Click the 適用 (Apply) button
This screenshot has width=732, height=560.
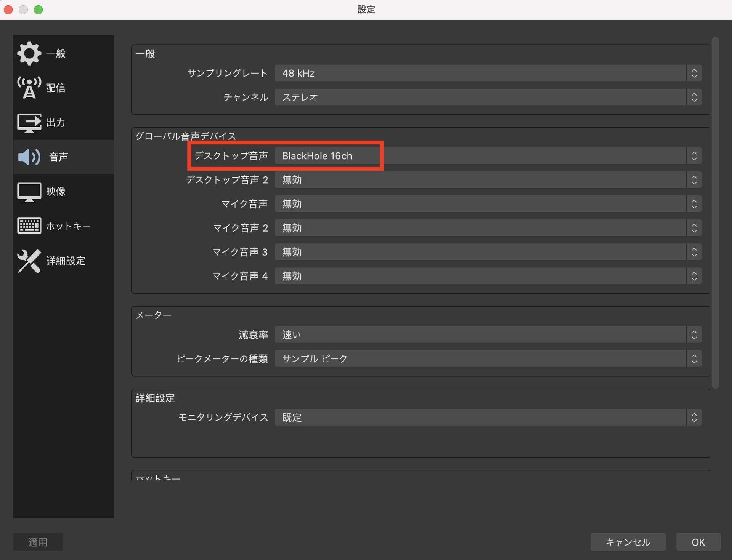tap(38, 542)
